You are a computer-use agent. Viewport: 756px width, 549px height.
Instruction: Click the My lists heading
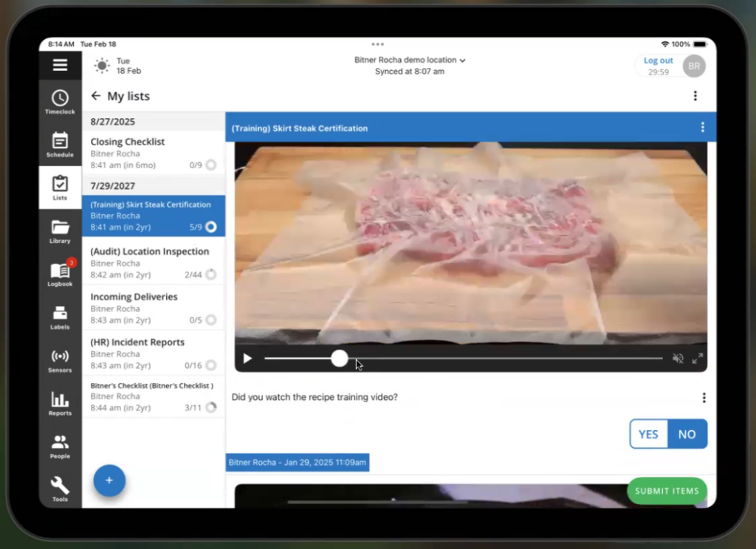(x=128, y=96)
